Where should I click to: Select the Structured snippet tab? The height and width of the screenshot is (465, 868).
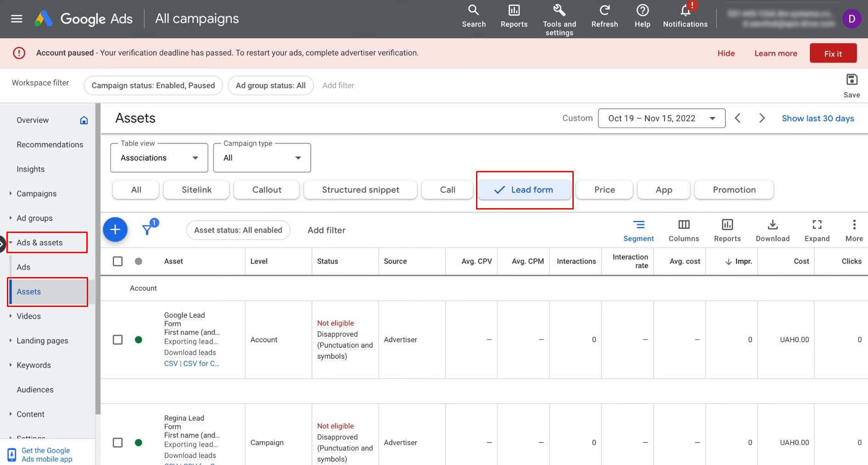click(x=360, y=190)
